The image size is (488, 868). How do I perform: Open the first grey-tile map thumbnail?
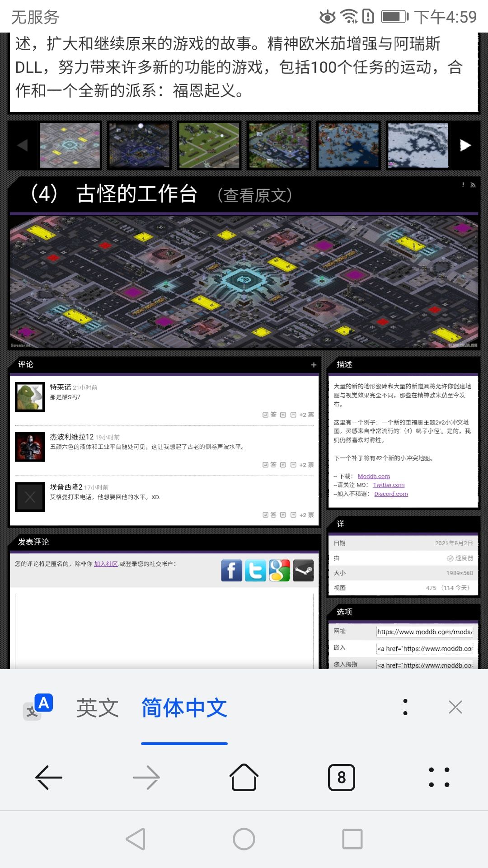click(x=70, y=145)
